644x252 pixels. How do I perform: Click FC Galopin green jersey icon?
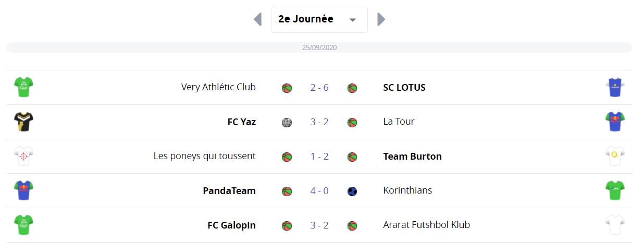coord(23,225)
